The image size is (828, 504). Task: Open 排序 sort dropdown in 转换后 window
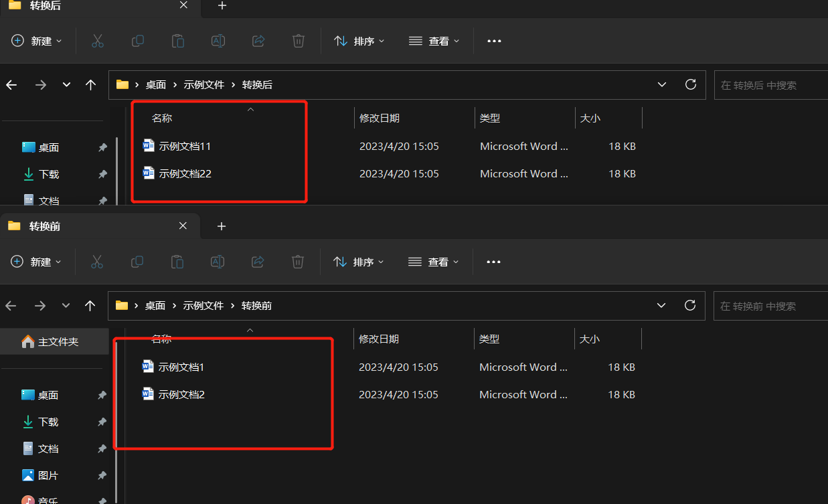pos(359,41)
